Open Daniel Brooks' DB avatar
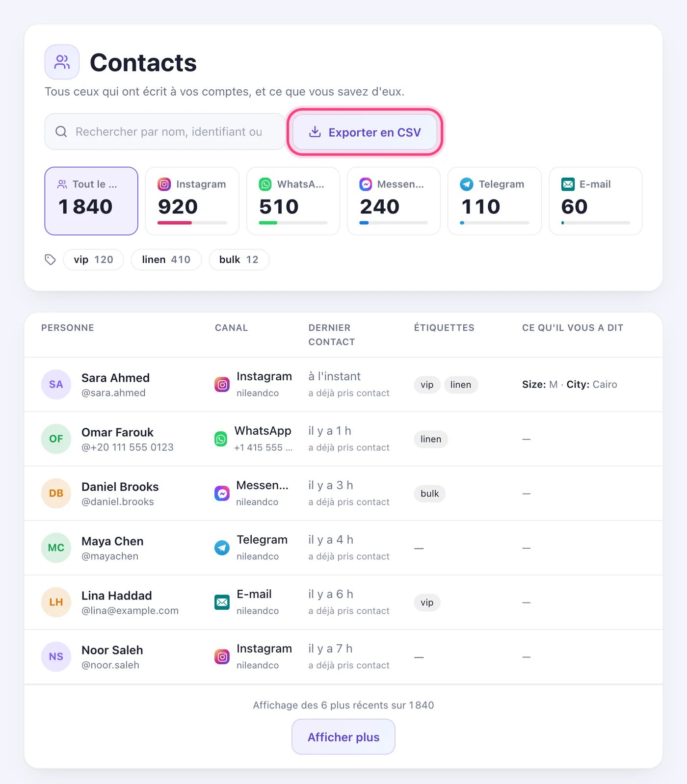 point(56,494)
